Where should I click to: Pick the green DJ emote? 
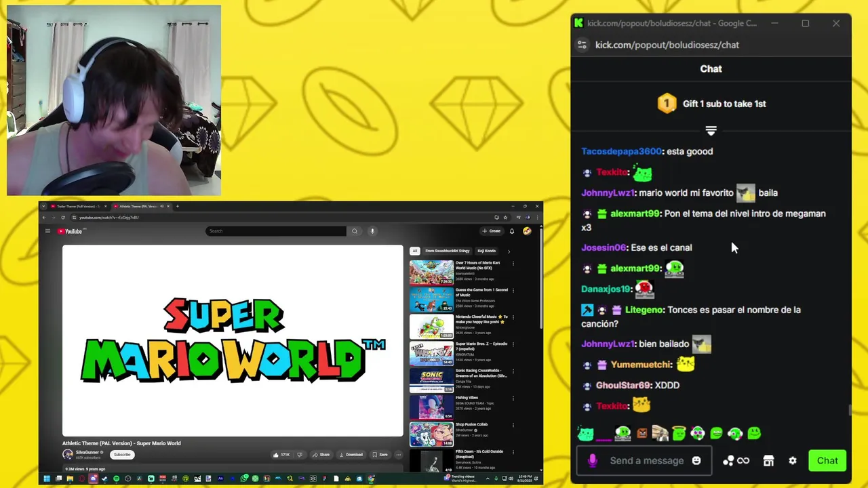(x=623, y=434)
